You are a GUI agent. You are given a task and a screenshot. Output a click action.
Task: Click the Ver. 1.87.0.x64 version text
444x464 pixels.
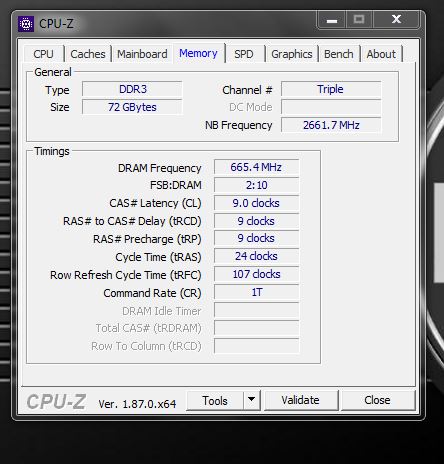coord(137,404)
